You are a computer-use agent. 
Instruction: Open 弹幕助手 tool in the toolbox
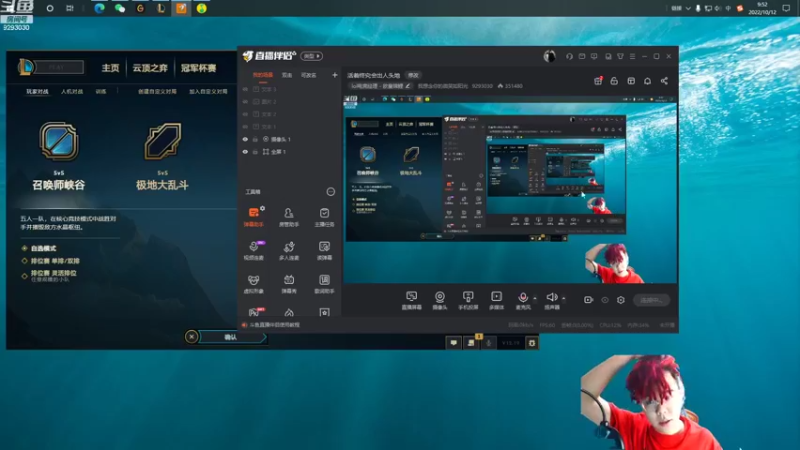[x=254, y=216]
